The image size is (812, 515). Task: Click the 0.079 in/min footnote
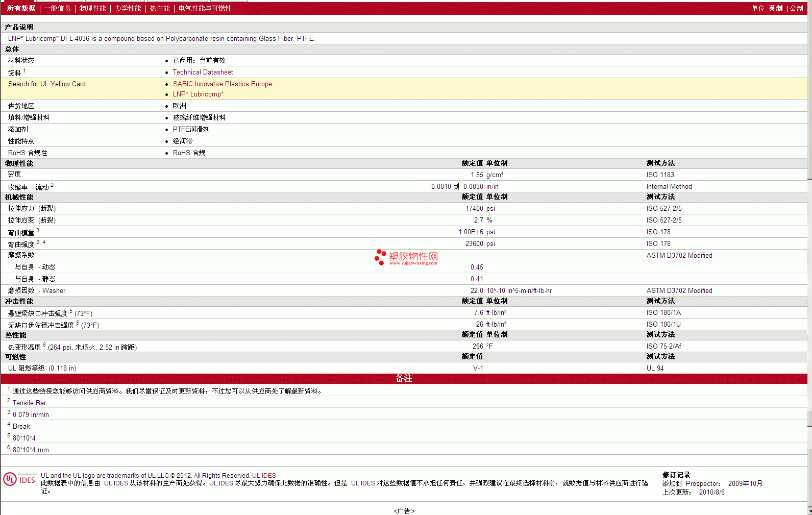tap(31, 415)
